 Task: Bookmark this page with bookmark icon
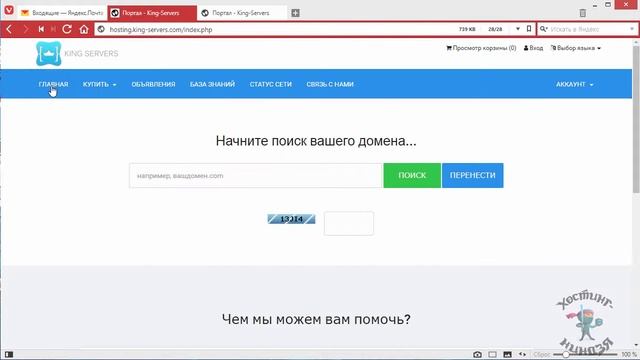(529, 29)
